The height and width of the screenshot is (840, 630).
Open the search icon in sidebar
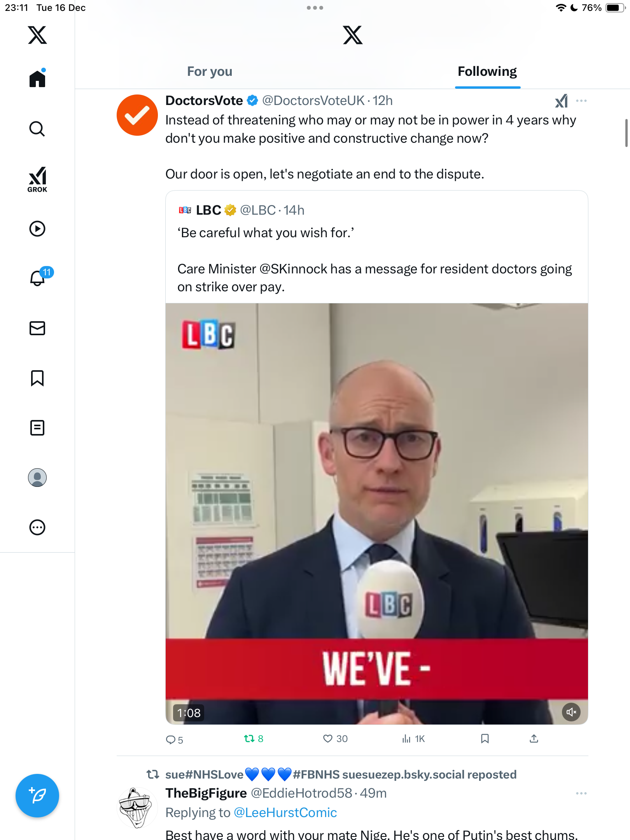point(37,129)
